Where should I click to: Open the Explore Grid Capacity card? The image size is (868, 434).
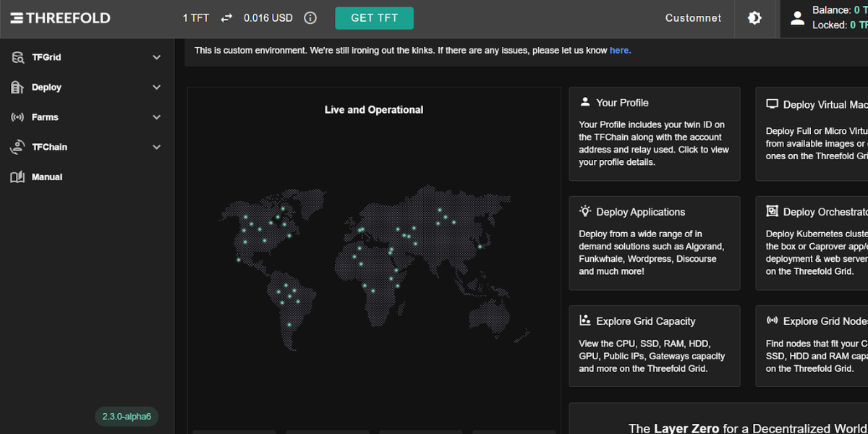(x=654, y=346)
